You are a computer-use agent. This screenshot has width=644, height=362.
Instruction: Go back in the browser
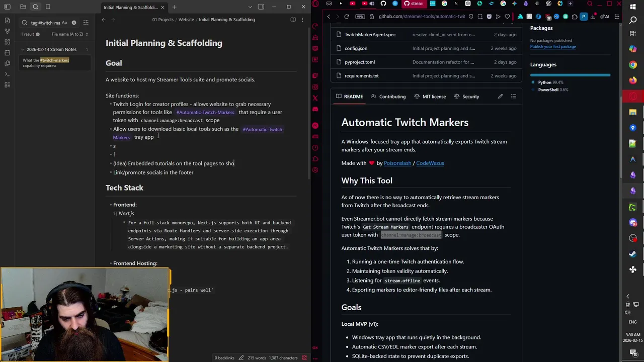point(329,17)
